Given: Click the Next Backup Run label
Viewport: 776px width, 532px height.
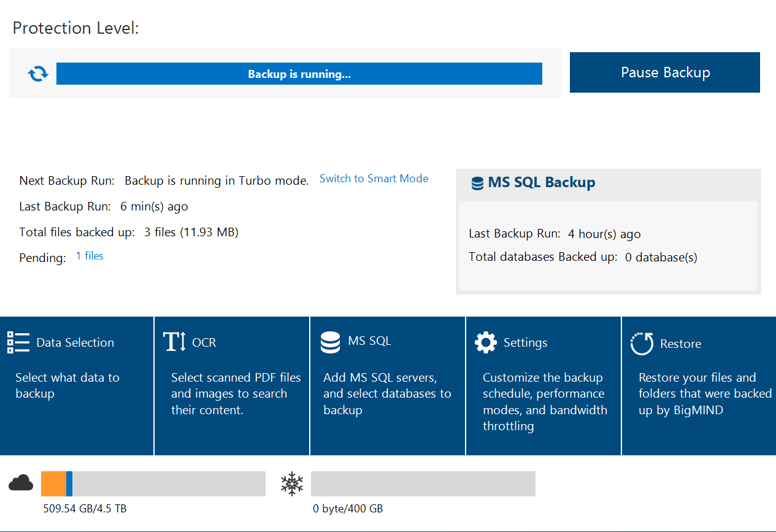Looking at the screenshot, I should [67, 181].
